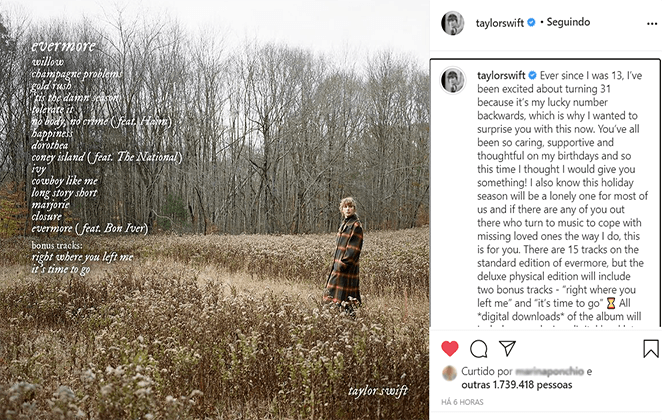Click the red heart like icon
Viewport: 662px width, 420px height.
(x=450, y=348)
